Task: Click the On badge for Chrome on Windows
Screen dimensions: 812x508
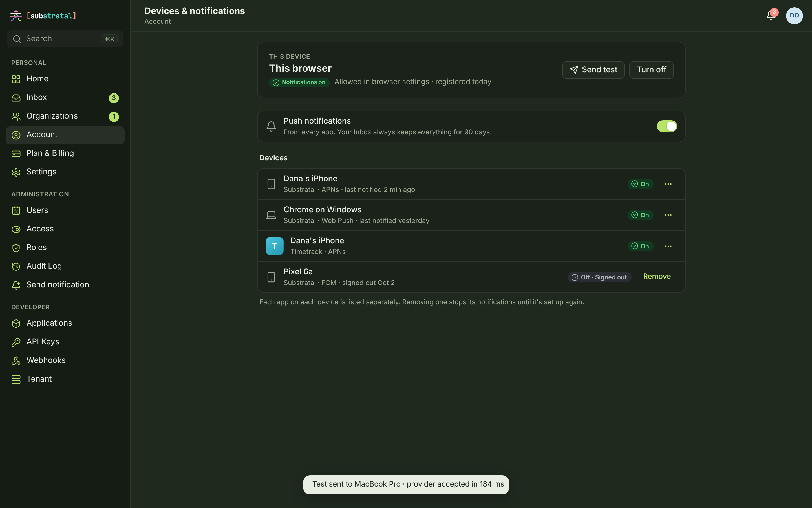Action: click(x=640, y=215)
